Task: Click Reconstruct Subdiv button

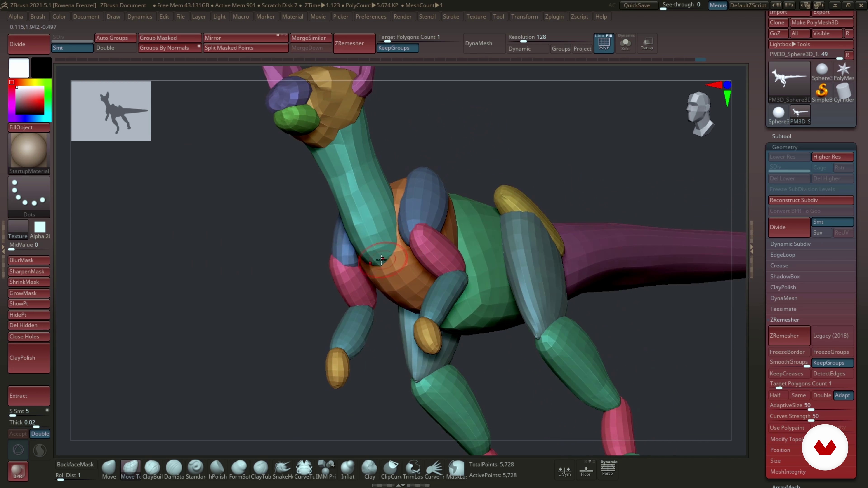Action: point(811,200)
